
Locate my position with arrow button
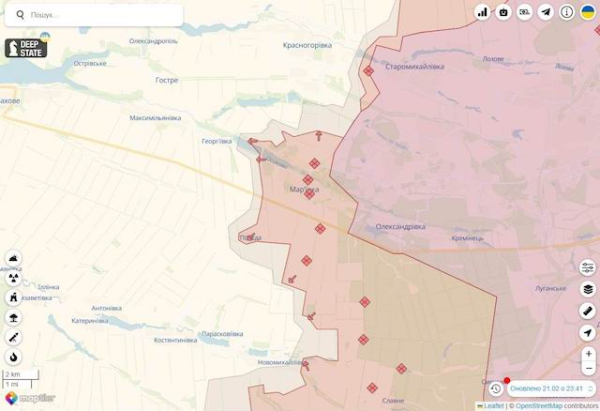click(x=587, y=332)
